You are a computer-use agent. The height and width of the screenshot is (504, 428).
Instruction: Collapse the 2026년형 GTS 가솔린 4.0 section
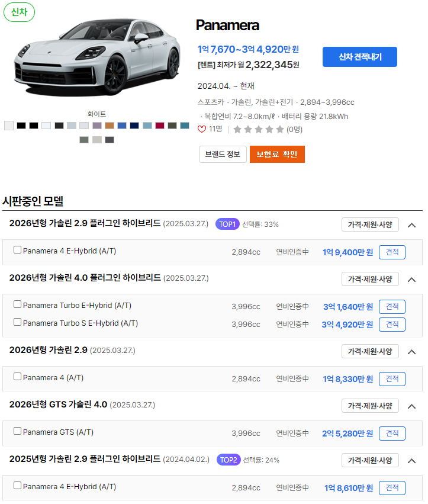coord(411,406)
